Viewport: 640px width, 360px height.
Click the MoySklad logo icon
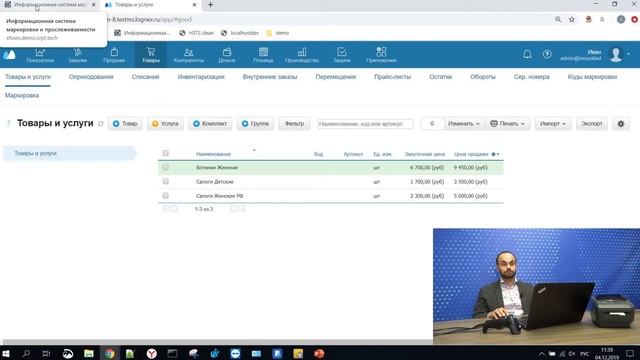click(9, 55)
